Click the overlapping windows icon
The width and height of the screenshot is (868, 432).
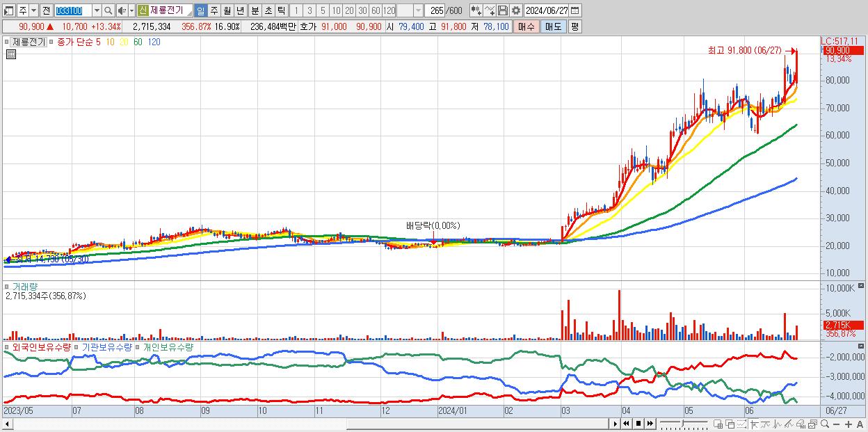click(x=730, y=424)
